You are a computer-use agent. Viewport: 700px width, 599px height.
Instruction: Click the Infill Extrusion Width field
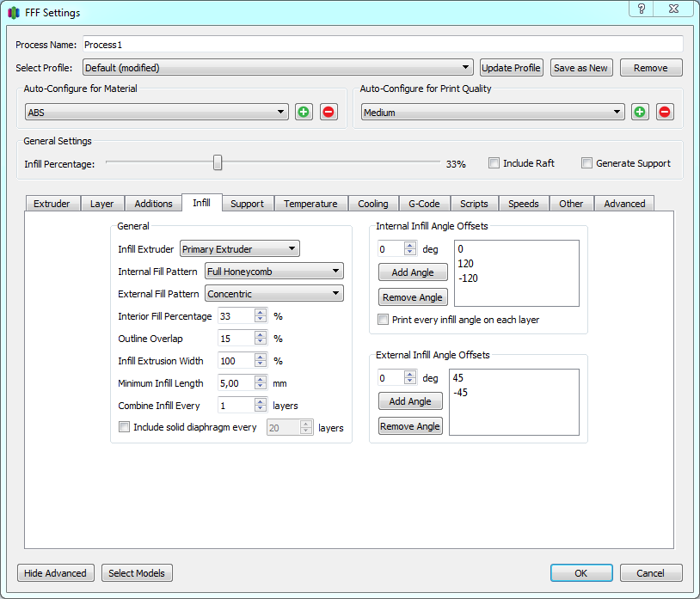tap(236, 360)
